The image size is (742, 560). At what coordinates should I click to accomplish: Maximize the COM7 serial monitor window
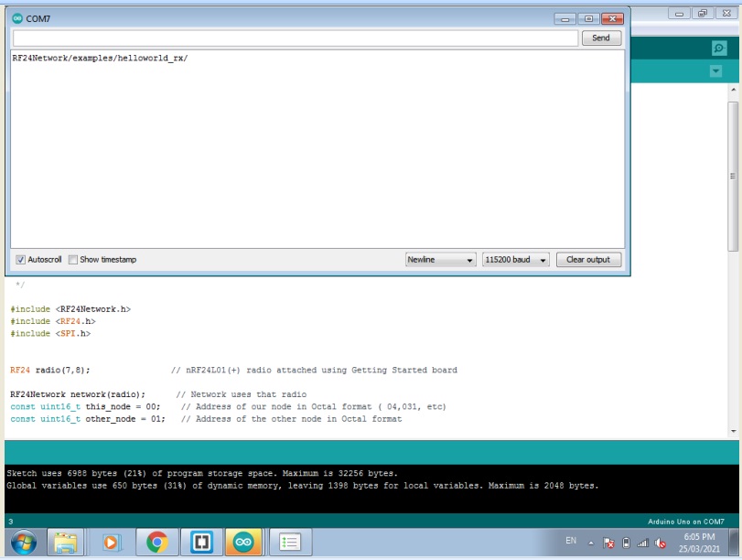[x=588, y=19]
